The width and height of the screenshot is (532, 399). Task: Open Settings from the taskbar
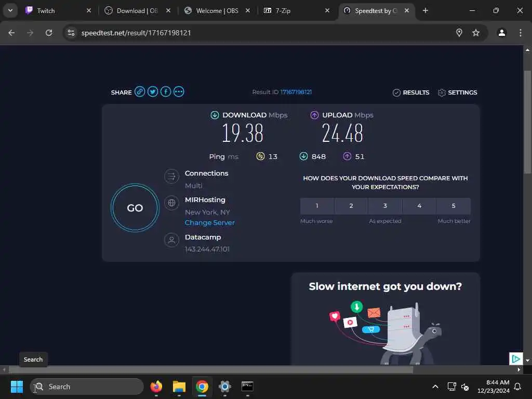[x=224, y=387]
